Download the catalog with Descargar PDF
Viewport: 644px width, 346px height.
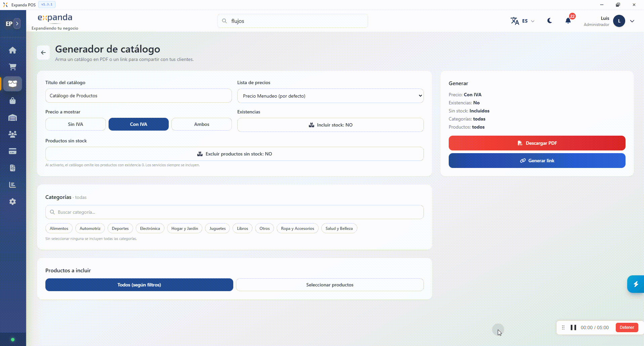tap(537, 143)
